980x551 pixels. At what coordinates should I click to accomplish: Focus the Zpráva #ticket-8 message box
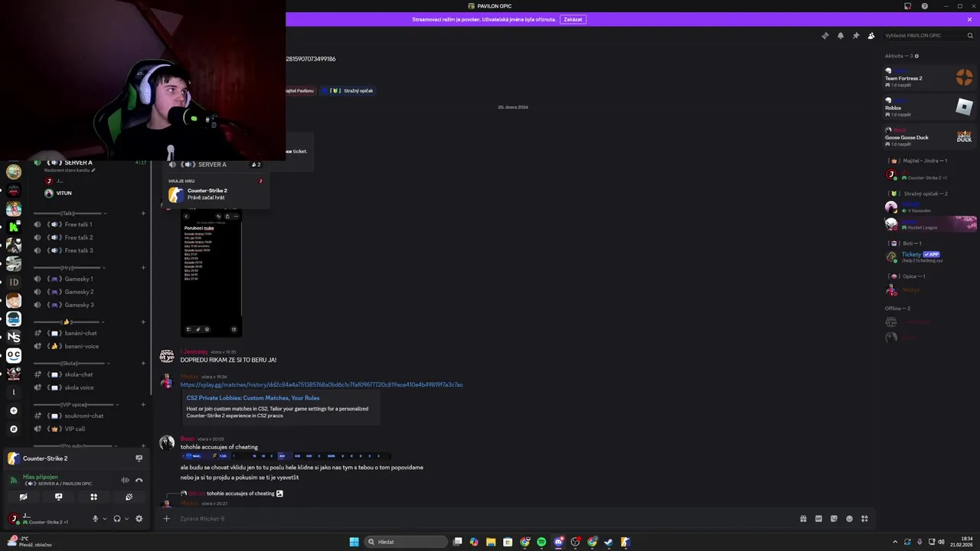[482, 518]
